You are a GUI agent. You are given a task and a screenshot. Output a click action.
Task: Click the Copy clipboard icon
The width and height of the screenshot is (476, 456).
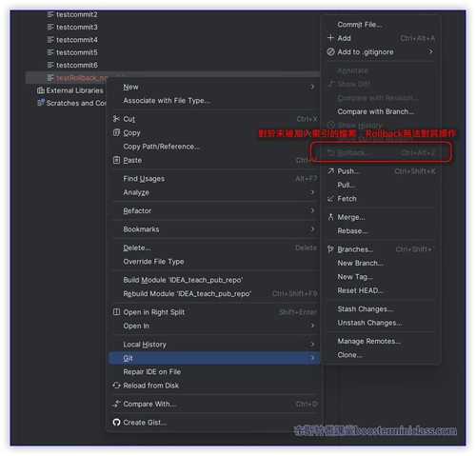[116, 132]
